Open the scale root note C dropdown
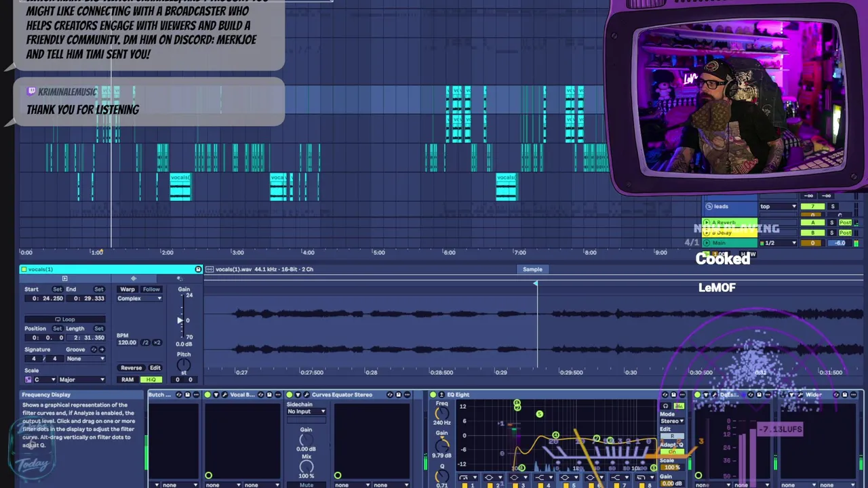The width and height of the screenshot is (868, 488). [x=45, y=380]
